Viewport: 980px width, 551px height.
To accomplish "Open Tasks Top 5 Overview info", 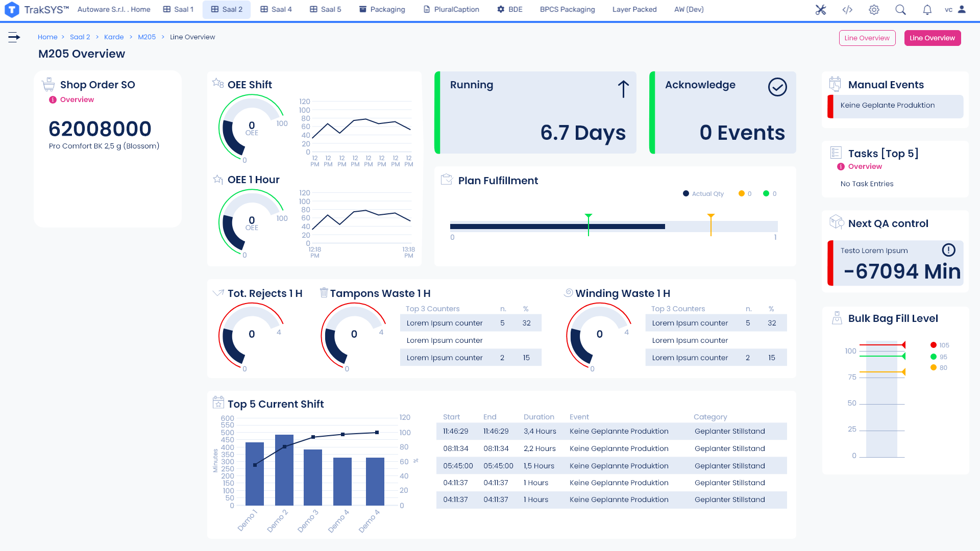I will coord(865,166).
